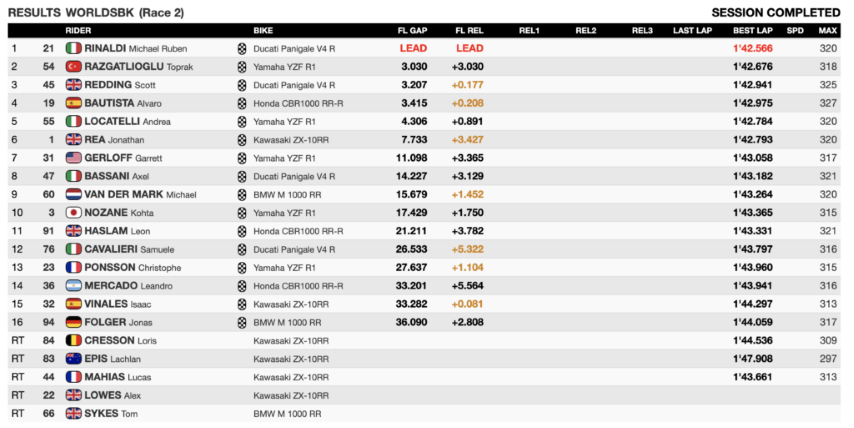Image resolution: width=854 pixels, height=428 pixels.
Task: Click rider number 54
Action: [48, 66]
